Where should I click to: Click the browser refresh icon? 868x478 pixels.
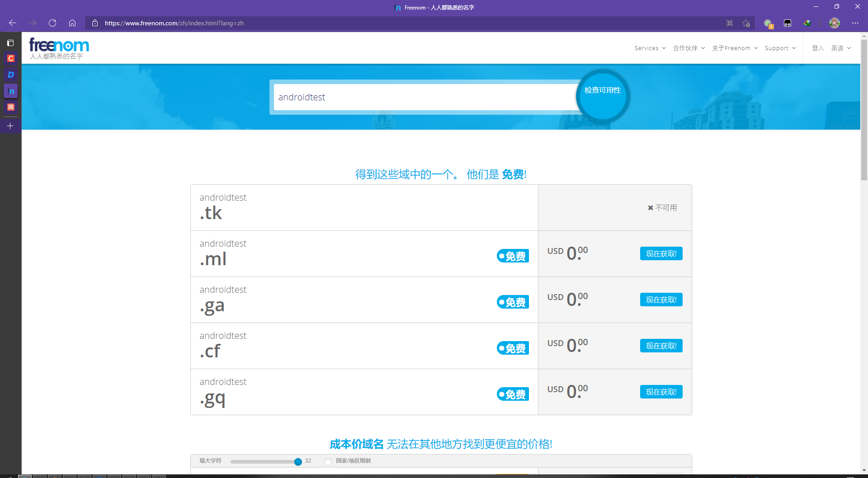point(52,23)
